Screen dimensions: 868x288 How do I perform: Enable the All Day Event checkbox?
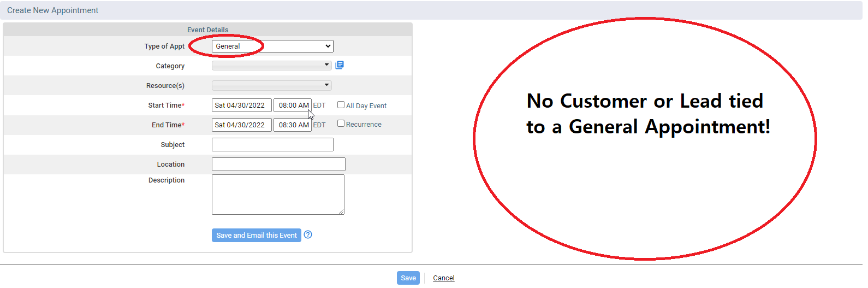(x=341, y=105)
